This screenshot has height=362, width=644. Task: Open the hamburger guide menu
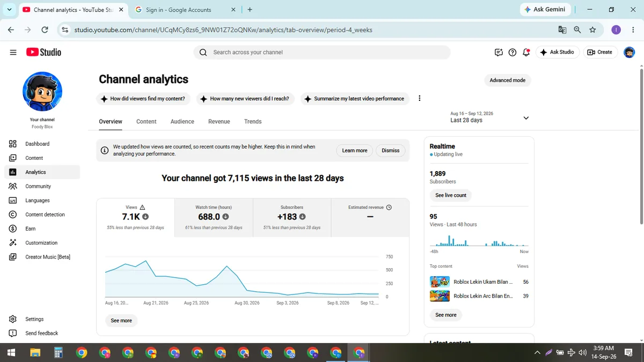click(13, 52)
